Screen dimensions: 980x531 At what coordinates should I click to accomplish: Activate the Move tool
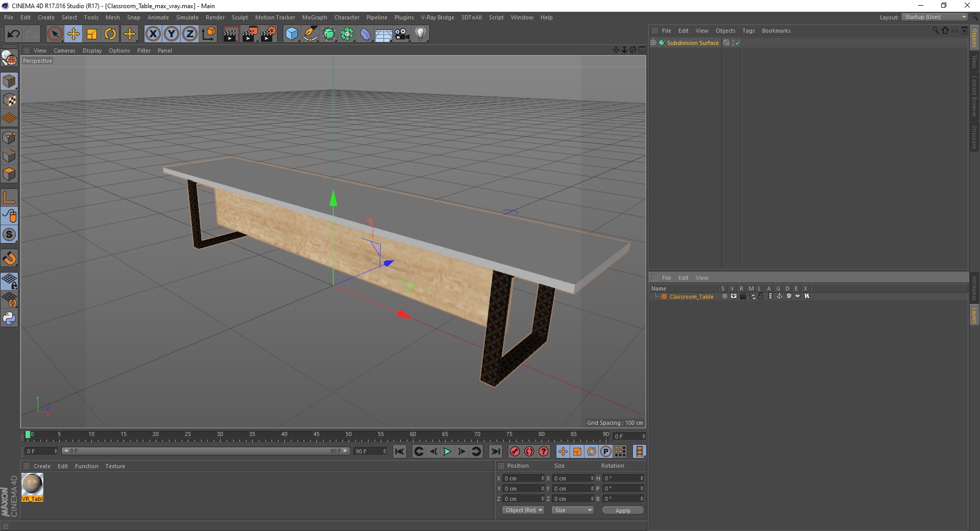tap(73, 34)
